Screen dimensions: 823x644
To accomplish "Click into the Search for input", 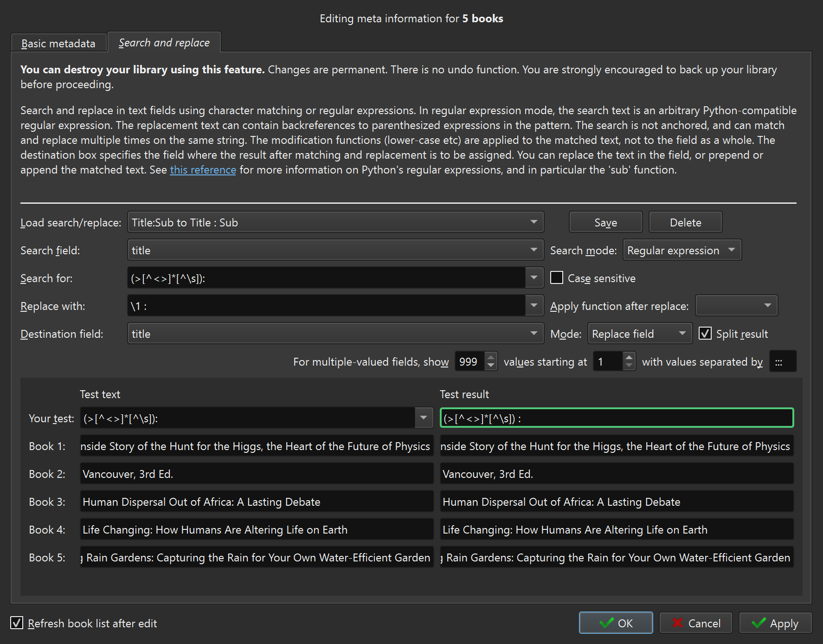I will [326, 278].
